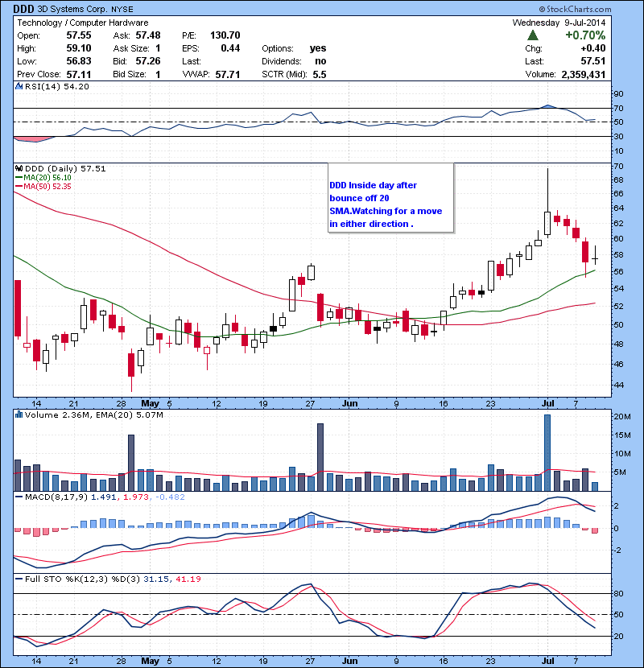Click the 'DDD (Daily) 57.51' chart label
The height and width of the screenshot is (668, 644).
coord(65,169)
